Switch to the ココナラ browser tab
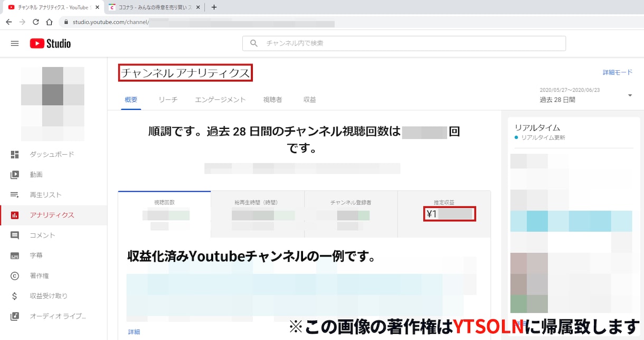Screen dimensions: 644x340 (155, 7)
